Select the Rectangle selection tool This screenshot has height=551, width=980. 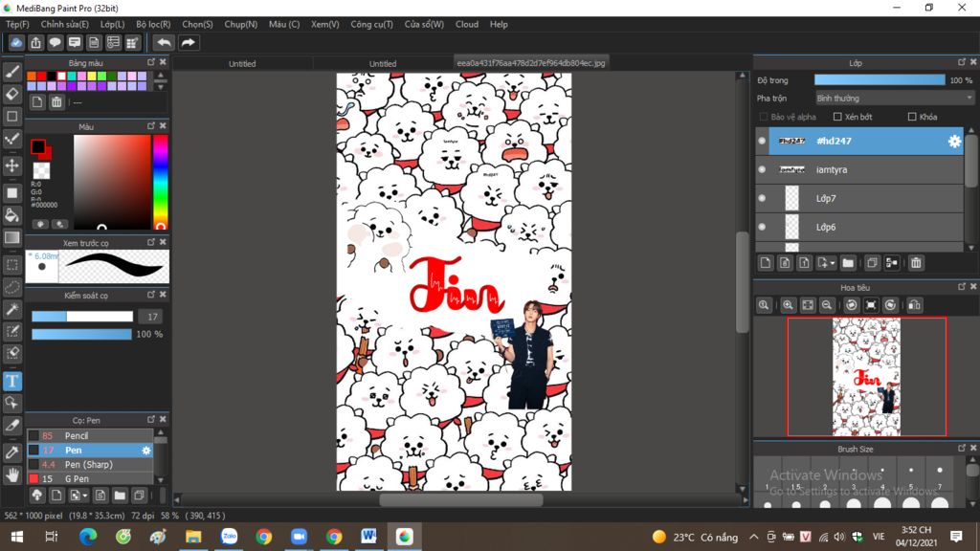coord(11,265)
